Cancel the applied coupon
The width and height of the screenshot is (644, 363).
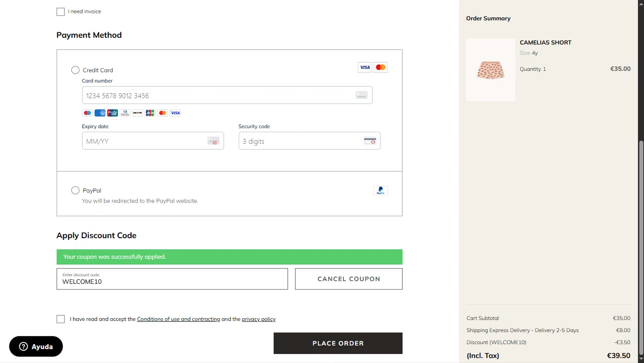[349, 279]
